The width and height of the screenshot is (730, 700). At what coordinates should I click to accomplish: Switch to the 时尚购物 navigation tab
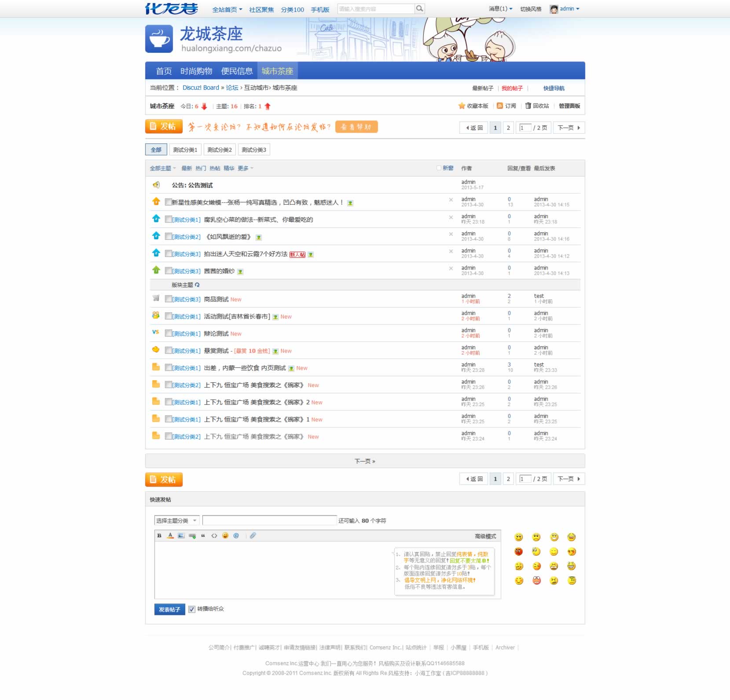point(196,71)
